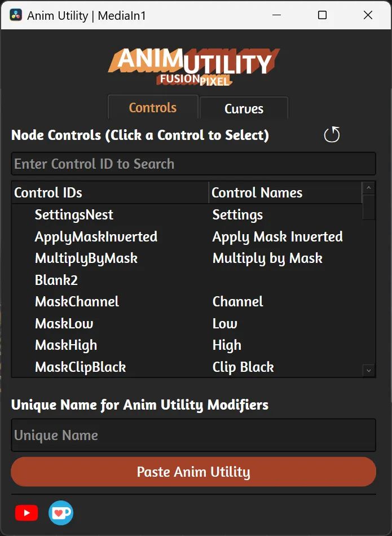Click the Control Names column header

[285, 193]
